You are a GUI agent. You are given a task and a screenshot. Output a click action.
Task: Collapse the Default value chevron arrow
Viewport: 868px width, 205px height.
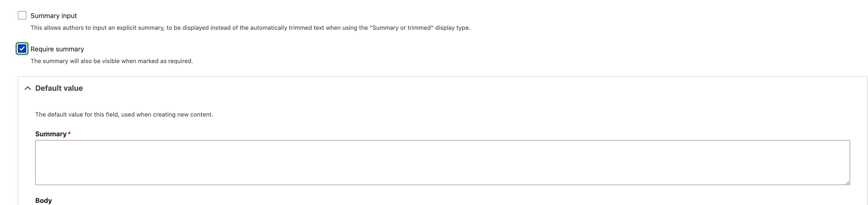click(28, 88)
